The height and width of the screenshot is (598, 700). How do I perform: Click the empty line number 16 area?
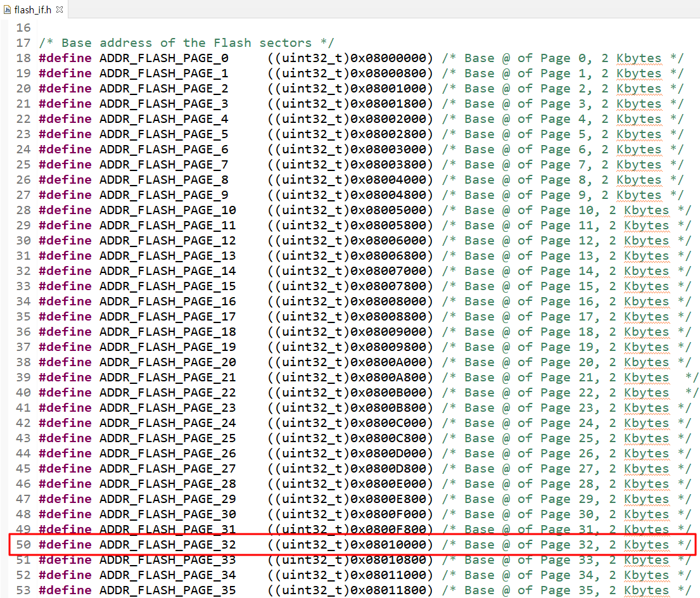[x=23, y=27]
